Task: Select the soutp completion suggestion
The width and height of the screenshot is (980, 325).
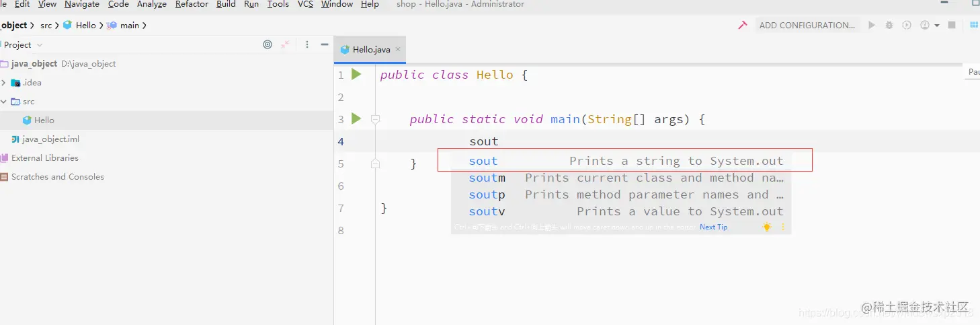Action: [x=621, y=194]
